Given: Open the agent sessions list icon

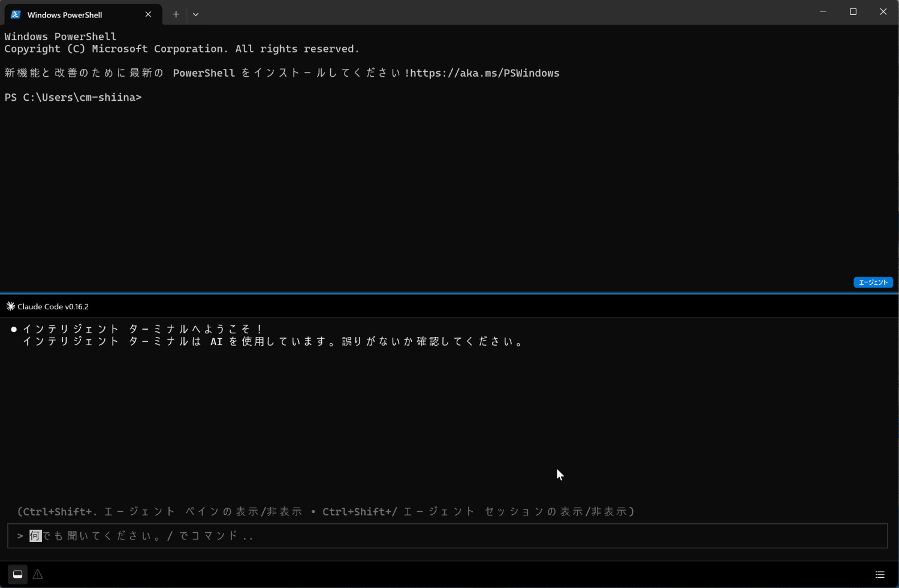Looking at the screenshot, I should [880, 574].
